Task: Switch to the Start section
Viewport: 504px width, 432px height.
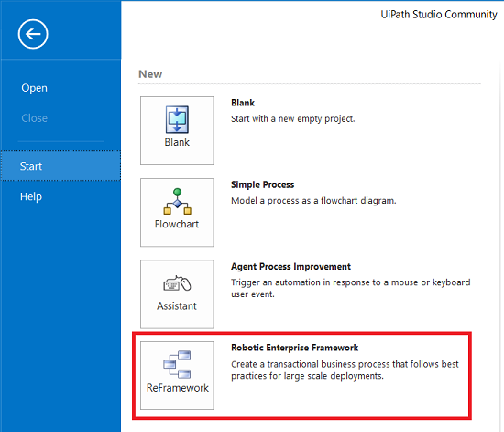Action: (60, 166)
